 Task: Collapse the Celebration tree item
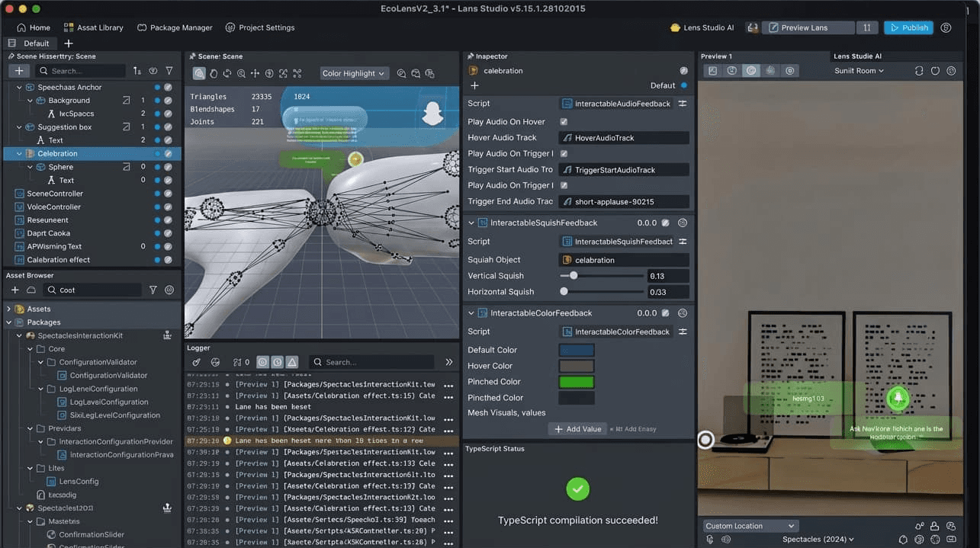[19, 153]
